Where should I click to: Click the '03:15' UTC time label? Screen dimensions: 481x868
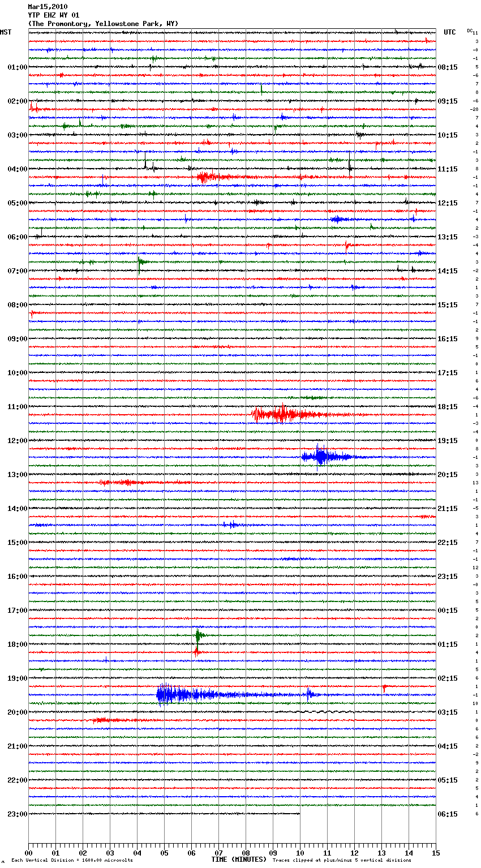[x=448, y=712]
